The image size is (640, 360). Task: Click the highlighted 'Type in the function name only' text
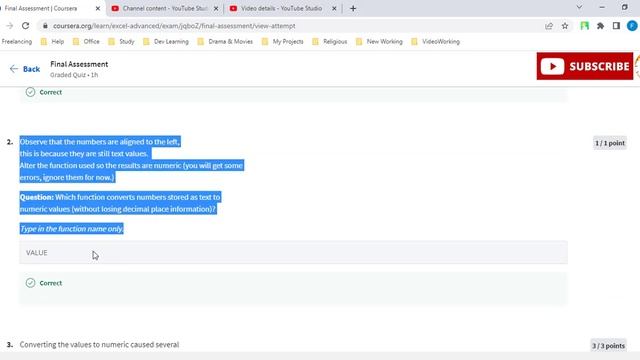tap(72, 229)
